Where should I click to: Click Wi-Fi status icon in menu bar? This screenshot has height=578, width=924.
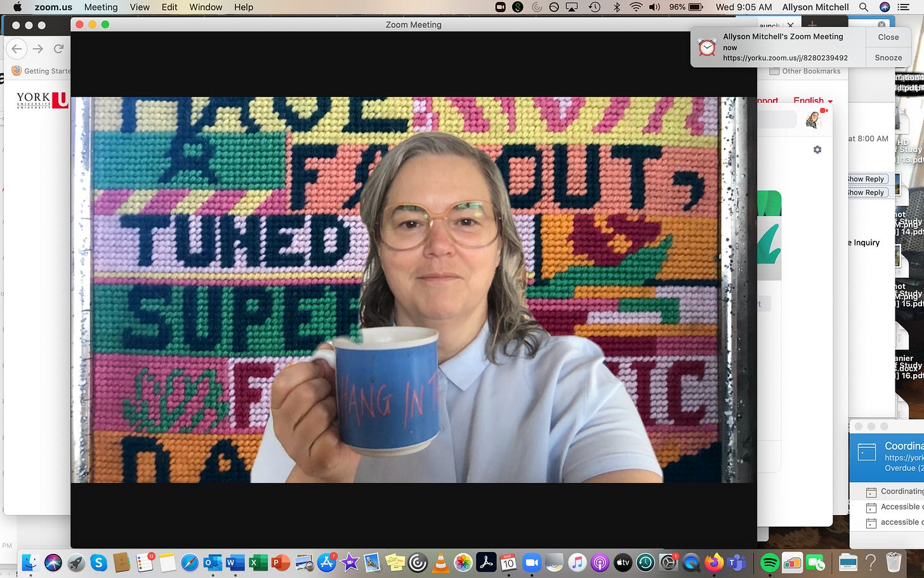636,7
